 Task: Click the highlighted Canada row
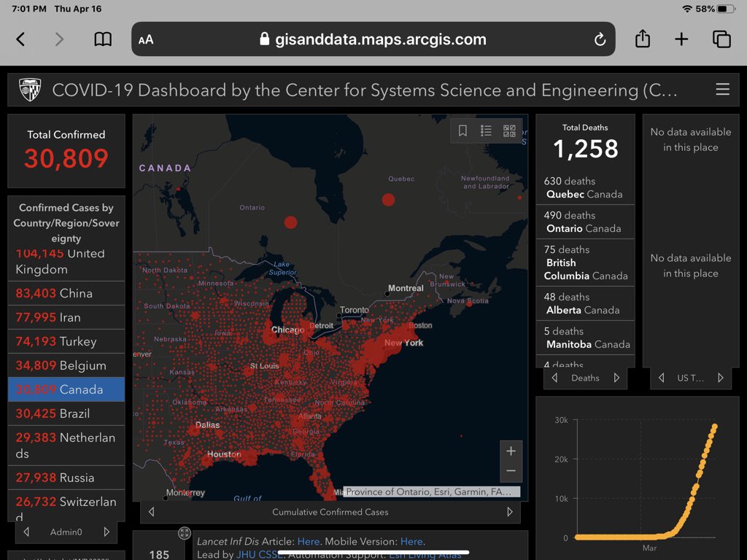[66, 389]
